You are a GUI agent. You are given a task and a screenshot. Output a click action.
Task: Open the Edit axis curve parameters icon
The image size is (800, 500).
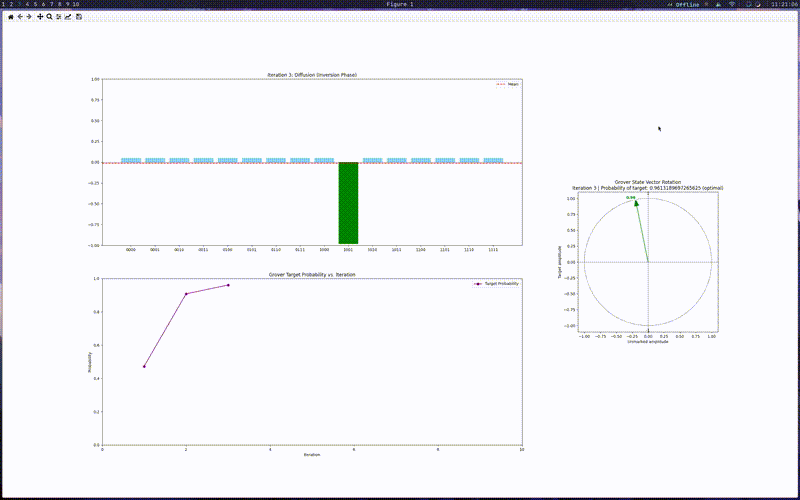68,17
